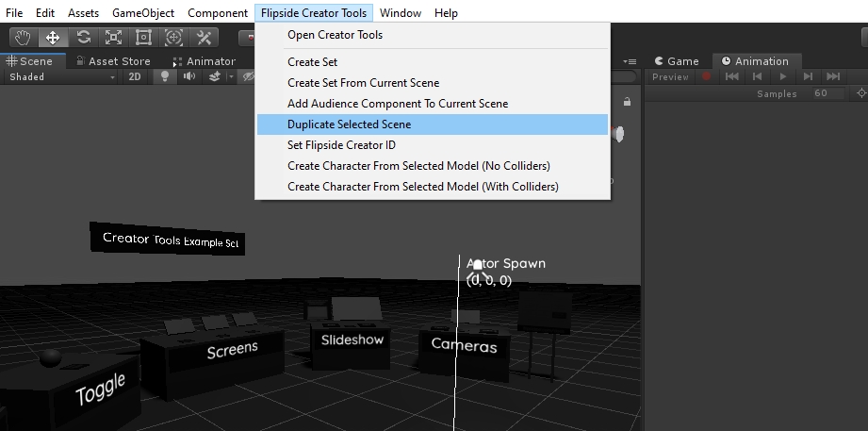Create character from model without colliders
This screenshot has width=868, height=431.
(433, 166)
